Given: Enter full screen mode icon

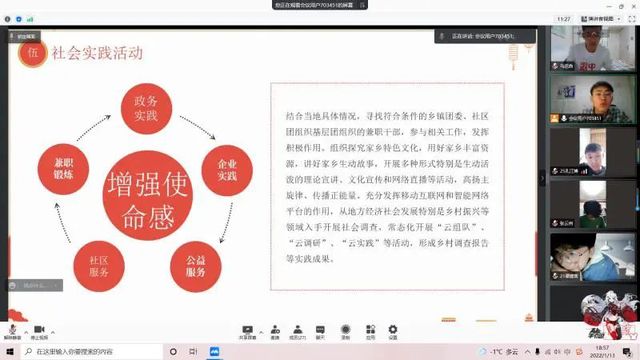Looking at the screenshot, I should click(632, 19).
